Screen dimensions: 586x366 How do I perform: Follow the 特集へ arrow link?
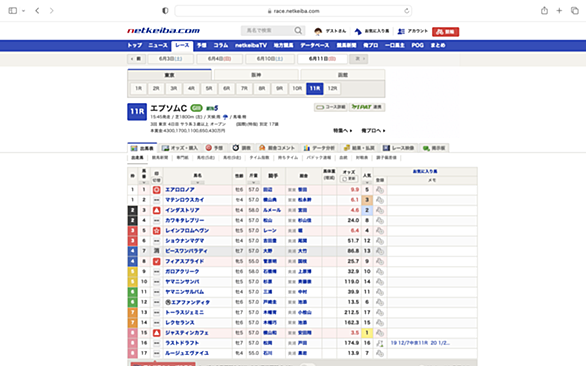342,130
